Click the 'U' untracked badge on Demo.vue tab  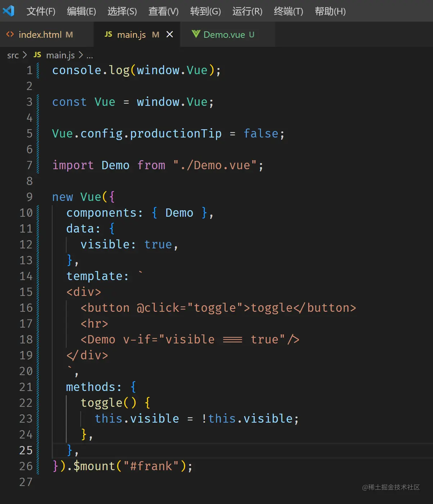(252, 35)
